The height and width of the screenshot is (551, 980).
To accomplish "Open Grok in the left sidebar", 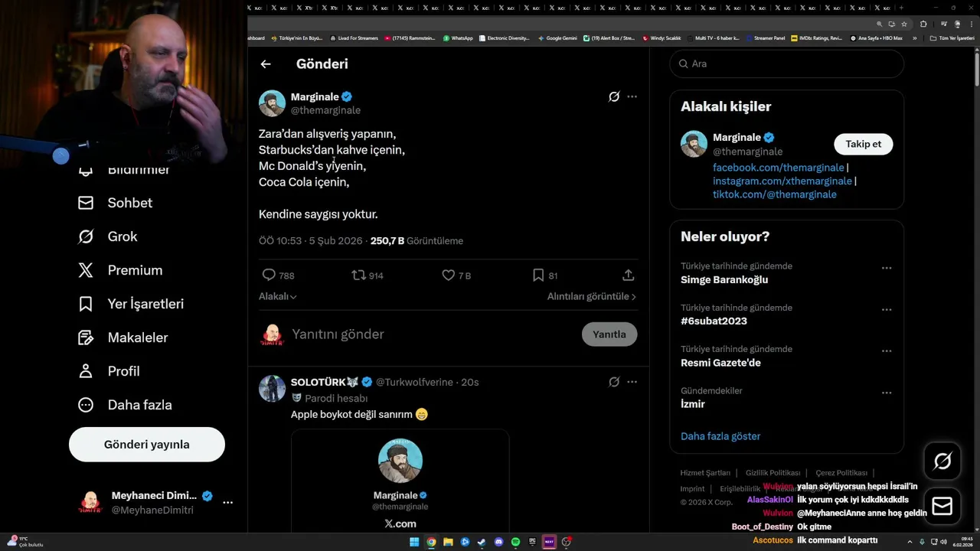I will tap(108, 236).
